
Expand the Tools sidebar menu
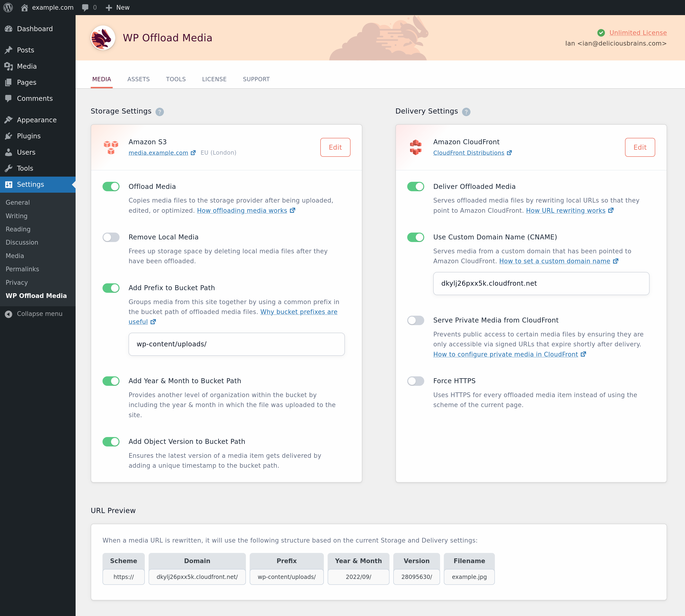pyautogui.click(x=26, y=168)
